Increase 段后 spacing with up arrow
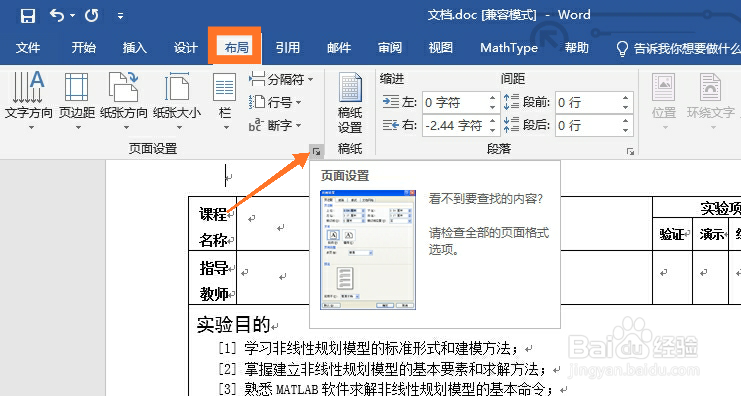Viewport: 741px width, 396px height. pos(626,121)
